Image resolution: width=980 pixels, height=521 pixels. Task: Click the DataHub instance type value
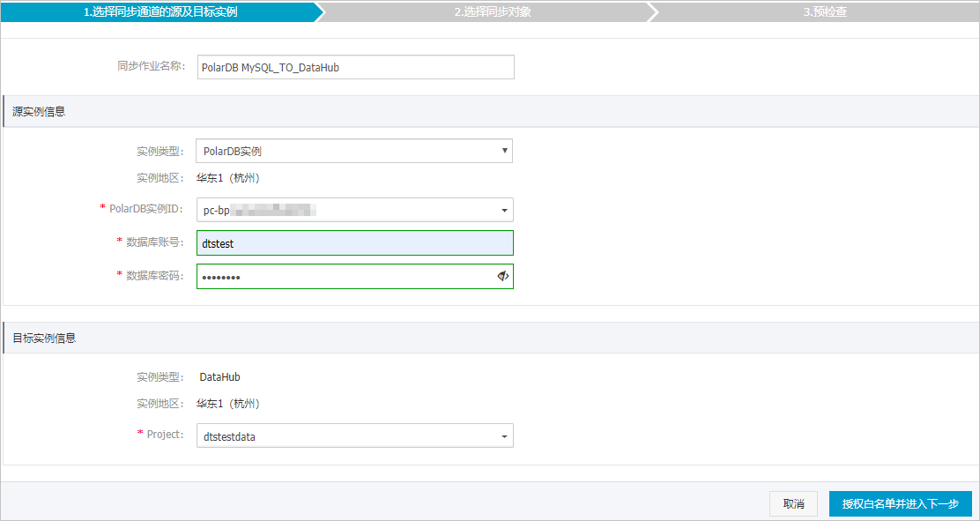tap(220, 377)
